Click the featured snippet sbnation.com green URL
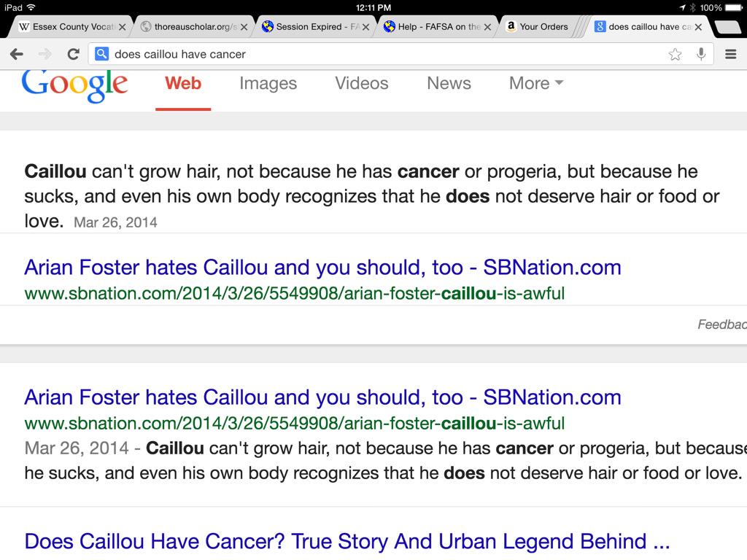 click(x=295, y=293)
